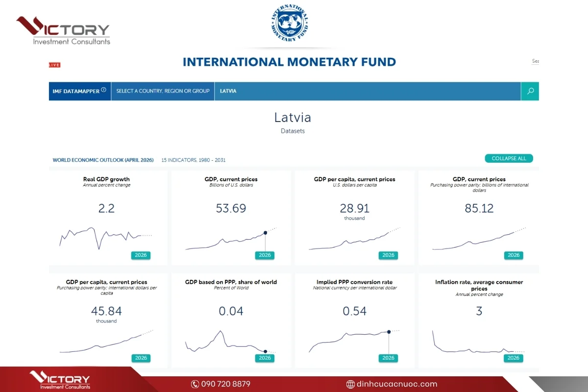Click the value 2.2
Image resolution: width=588 pixels, height=392 pixels.
pyautogui.click(x=106, y=208)
